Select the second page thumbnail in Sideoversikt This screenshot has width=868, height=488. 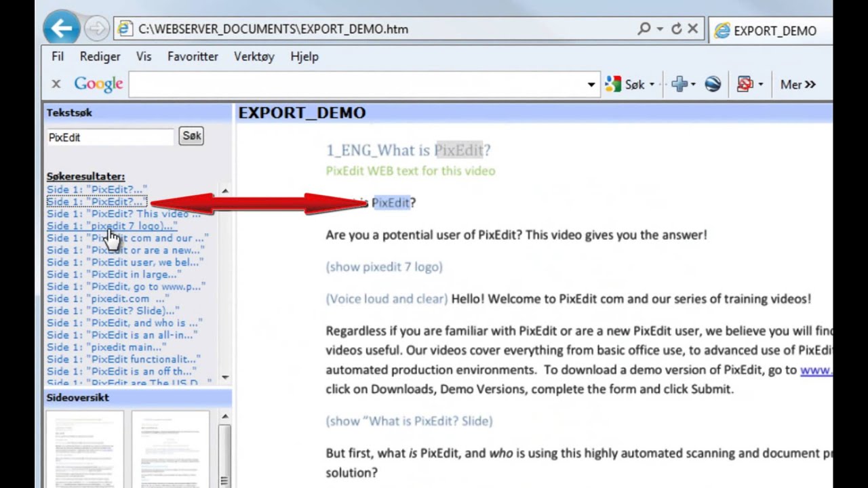[171, 449]
